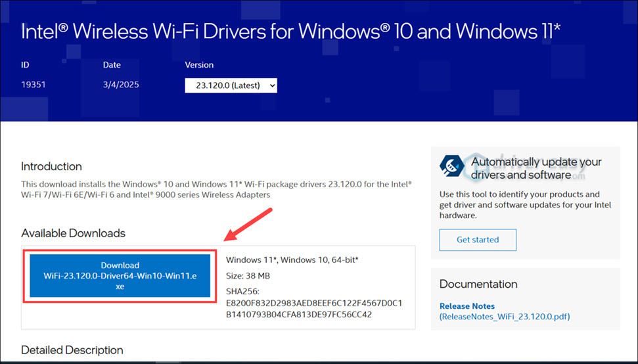Open the Version 23.120.0 (Latest) dropdown
Image resolution: width=638 pixels, height=364 pixels.
[231, 85]
